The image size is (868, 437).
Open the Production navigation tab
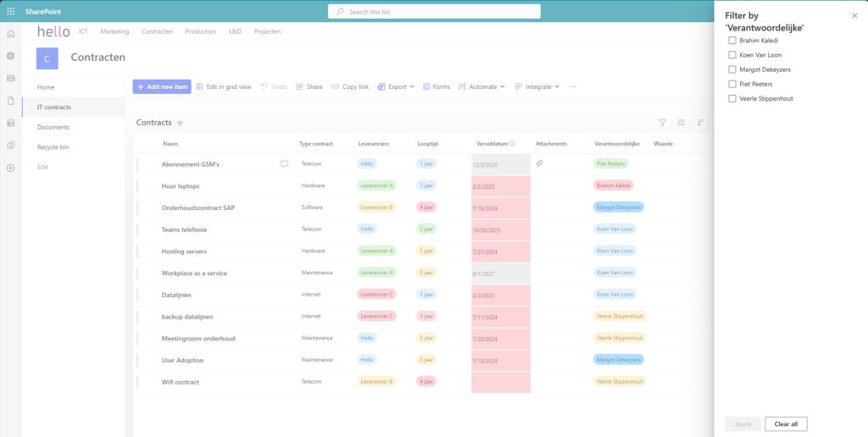(x=200, y=31)
